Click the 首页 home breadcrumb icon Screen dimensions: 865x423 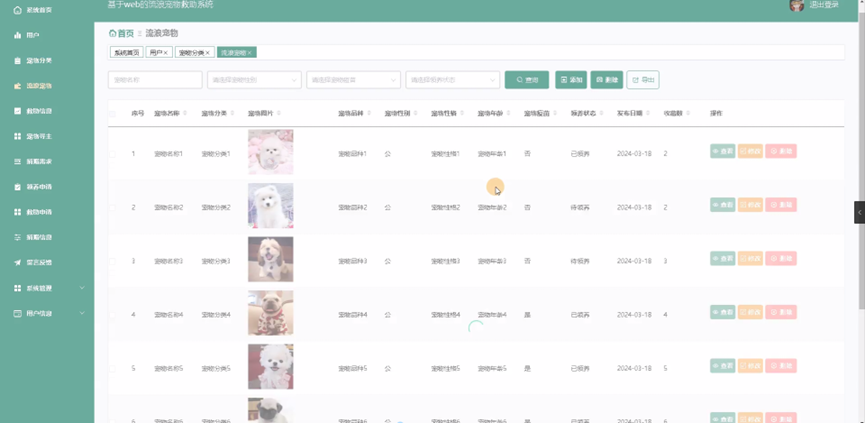pos(113,33)
